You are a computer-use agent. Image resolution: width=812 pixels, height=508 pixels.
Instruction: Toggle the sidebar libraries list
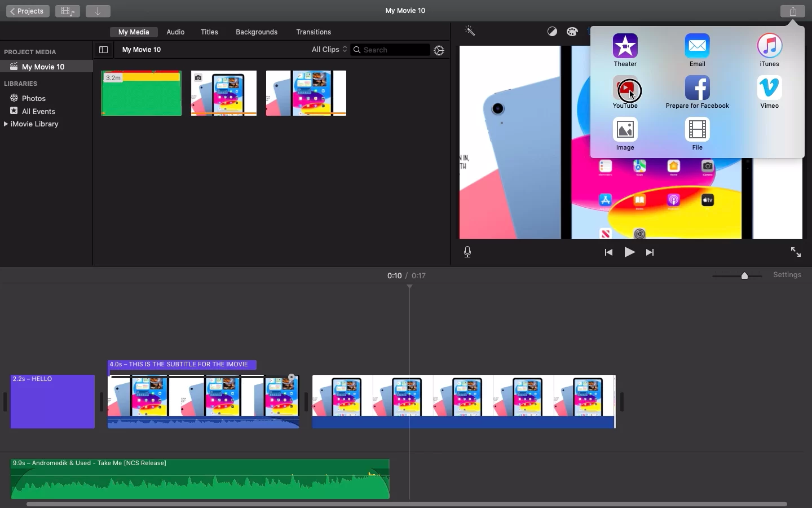pos(104,50)
